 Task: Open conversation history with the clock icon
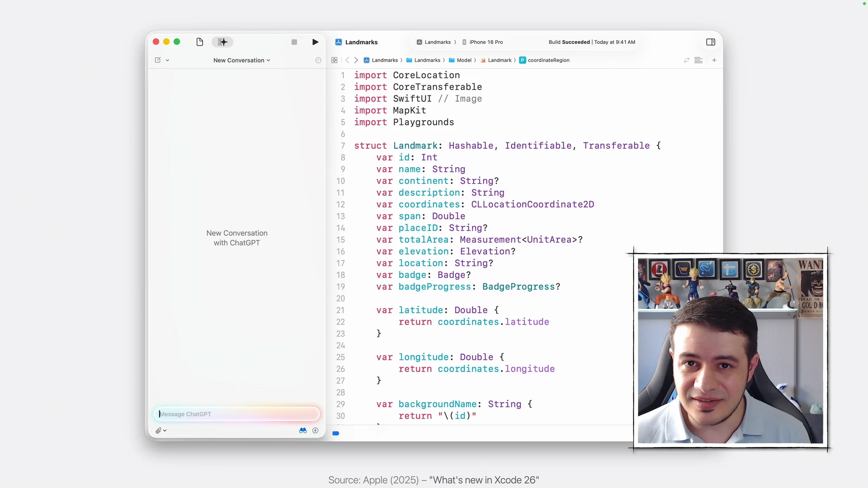tap(318, 60)
